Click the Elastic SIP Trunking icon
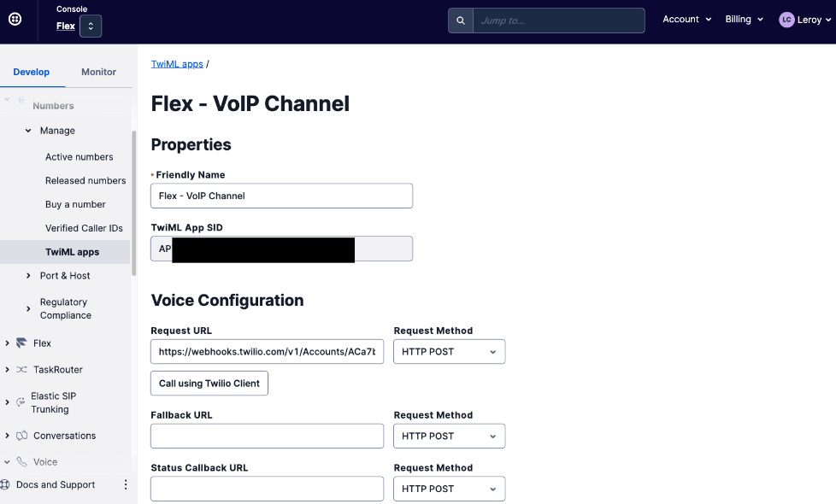 pos(21,402)
